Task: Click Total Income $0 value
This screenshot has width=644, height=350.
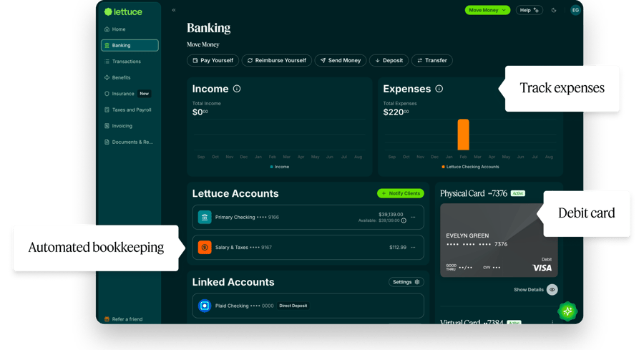Action: click(200, 112)
